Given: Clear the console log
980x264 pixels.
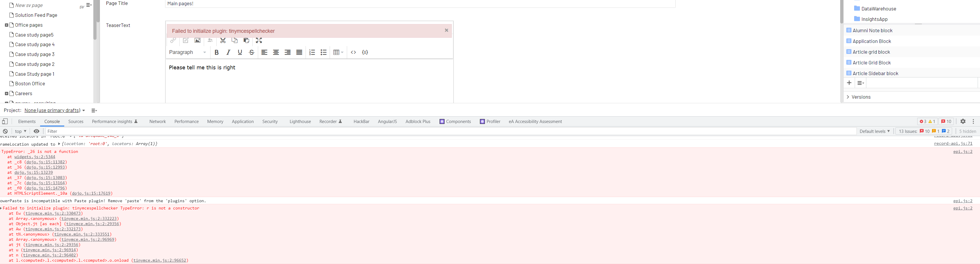Looking at the screenshot, I should [x=5, y=131].
